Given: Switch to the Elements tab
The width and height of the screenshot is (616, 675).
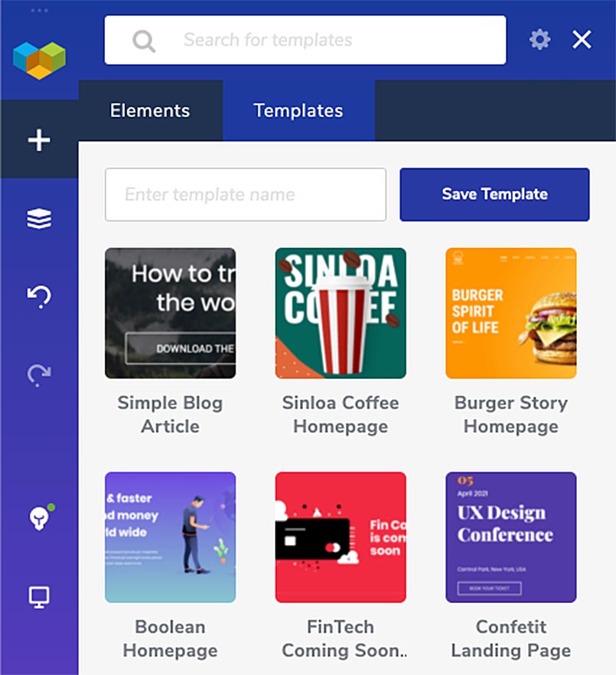Looking at the screenshot, I should click(x=150, y=111).
